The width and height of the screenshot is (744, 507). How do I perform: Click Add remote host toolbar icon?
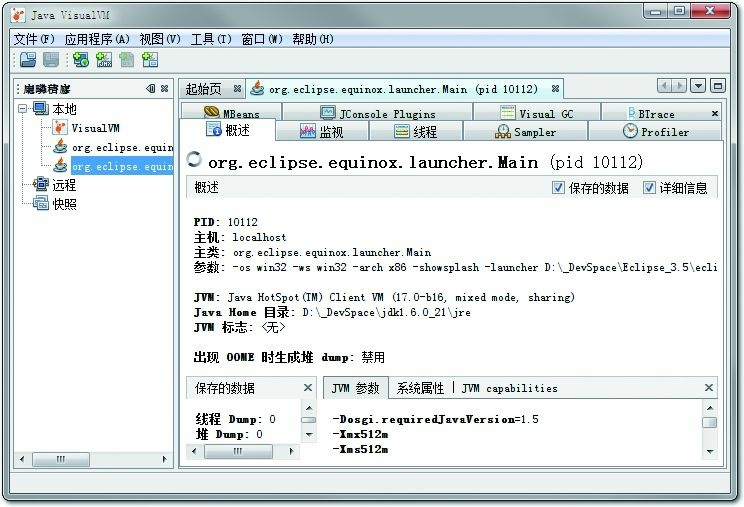[81, 59]
